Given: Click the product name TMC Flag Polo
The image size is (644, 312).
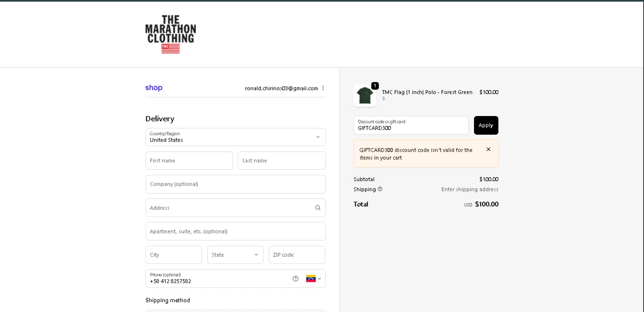Looking at the screenshot, I should [427, 92].
